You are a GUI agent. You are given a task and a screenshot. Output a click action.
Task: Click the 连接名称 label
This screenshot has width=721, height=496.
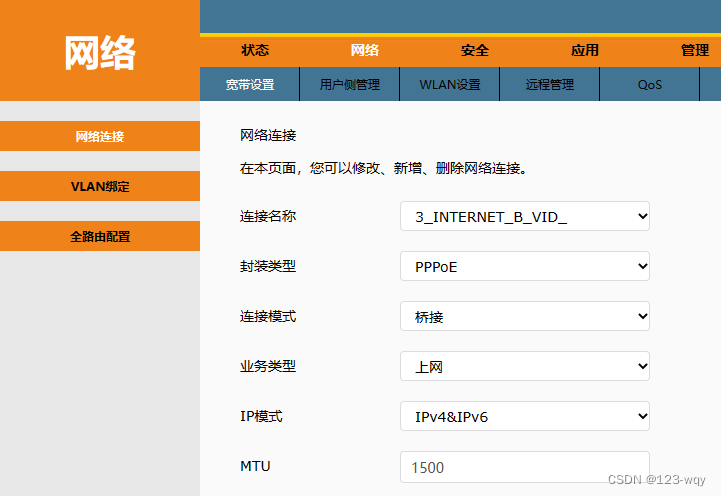coord(268,216)
